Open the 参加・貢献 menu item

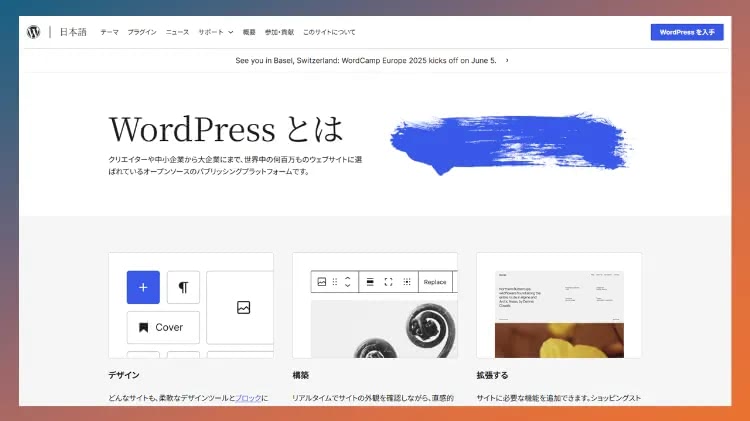pyautogui.click(x=279, y=32)
